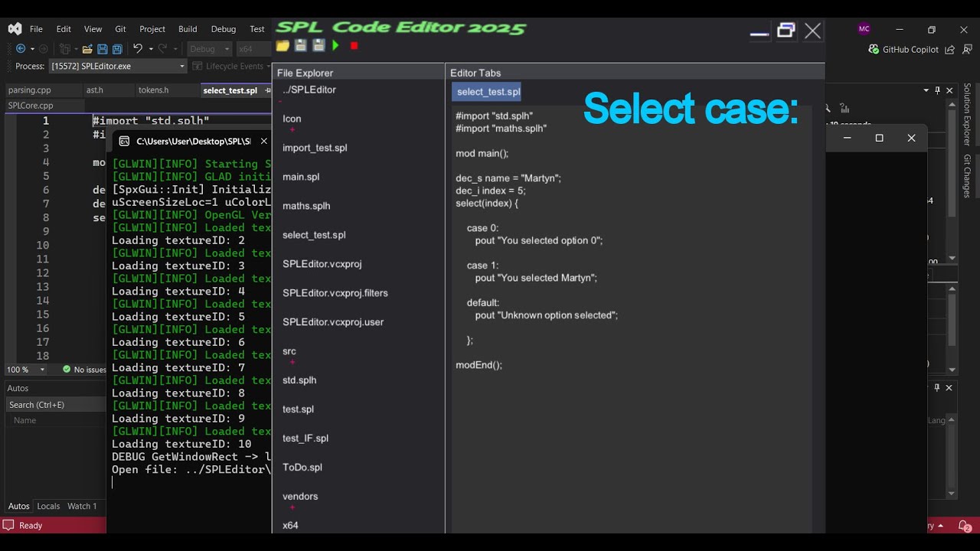This screenshot has width=980, height=551.
Task: Open import_test.spl in File Explorer
Action: point(315,148)
